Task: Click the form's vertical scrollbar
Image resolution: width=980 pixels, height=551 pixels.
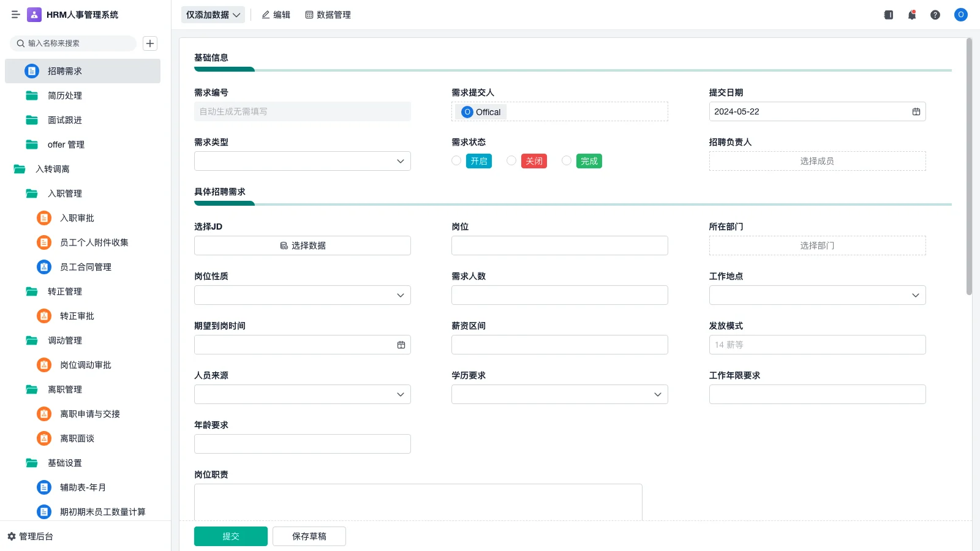Action: (969, 167)
